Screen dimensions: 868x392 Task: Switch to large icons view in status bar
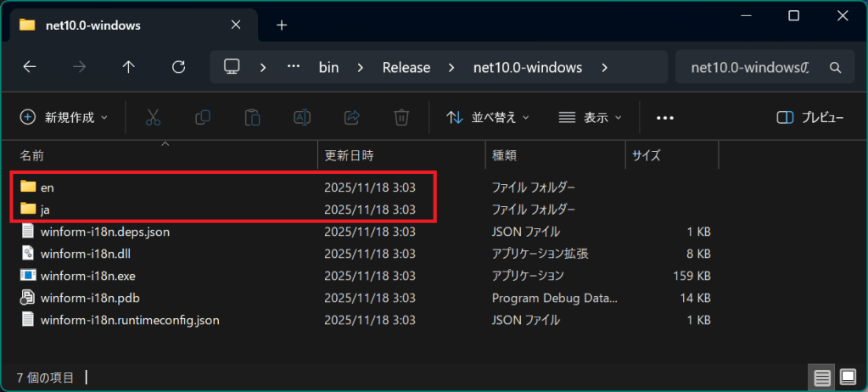pyautogui.click(x=847, y=377)
